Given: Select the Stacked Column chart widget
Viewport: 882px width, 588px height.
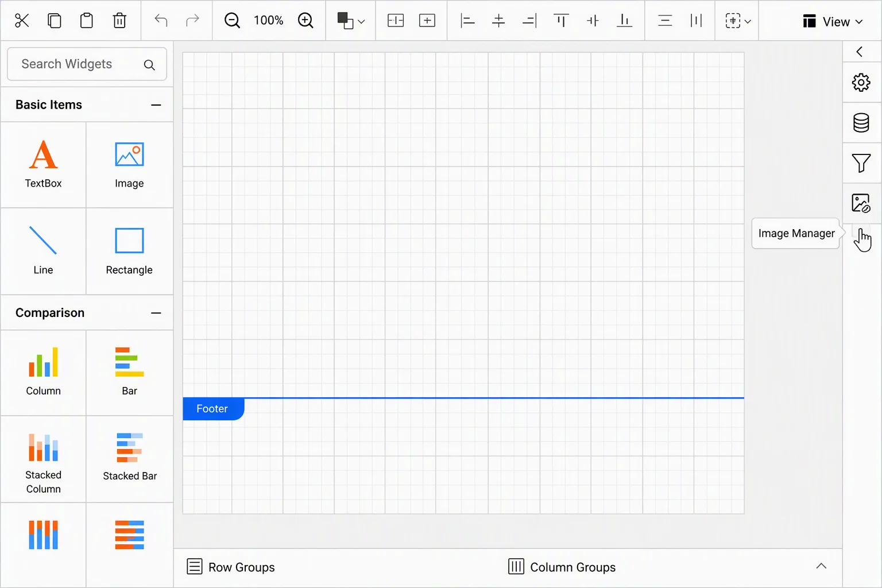Looking at the screenshot, I should pyautogui.click(x=43, y=459).
